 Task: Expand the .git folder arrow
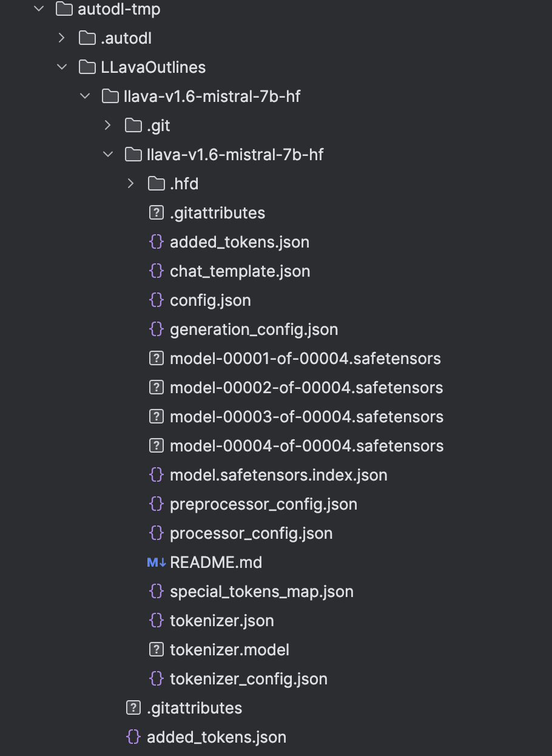coord(108,126)
